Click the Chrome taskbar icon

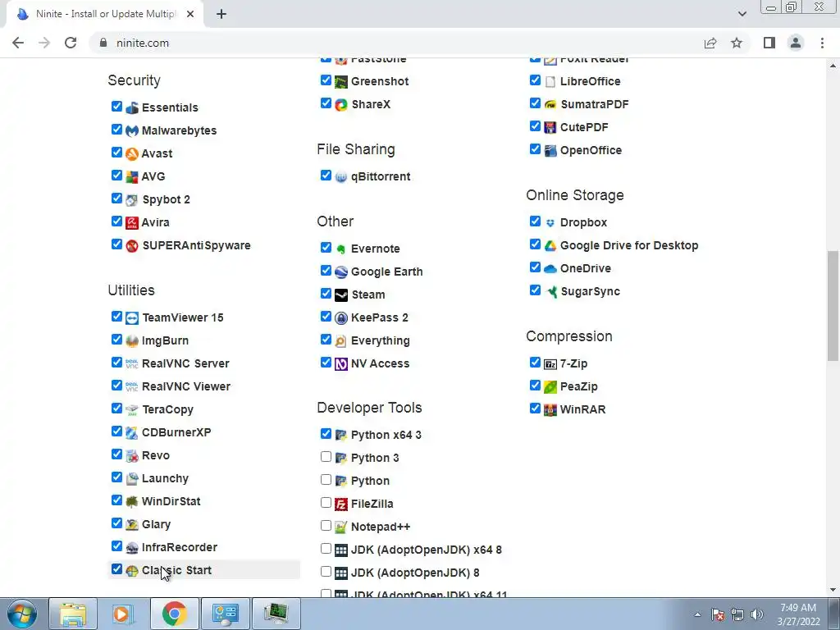tap(174, 614)
